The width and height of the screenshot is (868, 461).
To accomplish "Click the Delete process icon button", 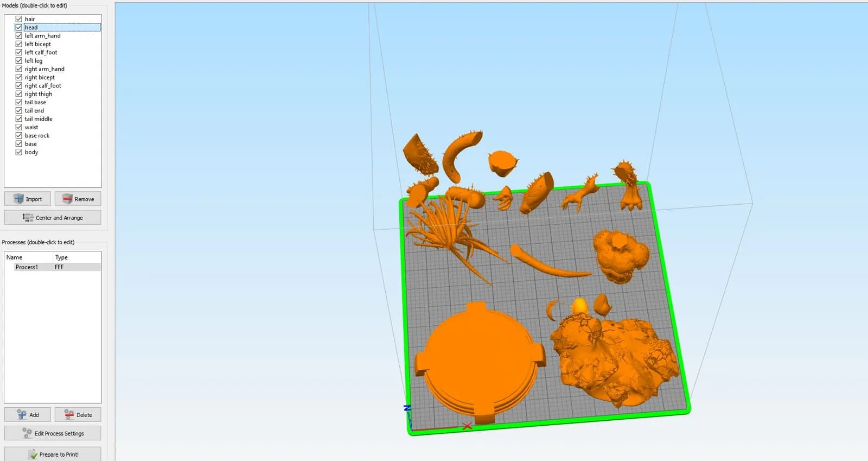I will click(x=69, y=414).
